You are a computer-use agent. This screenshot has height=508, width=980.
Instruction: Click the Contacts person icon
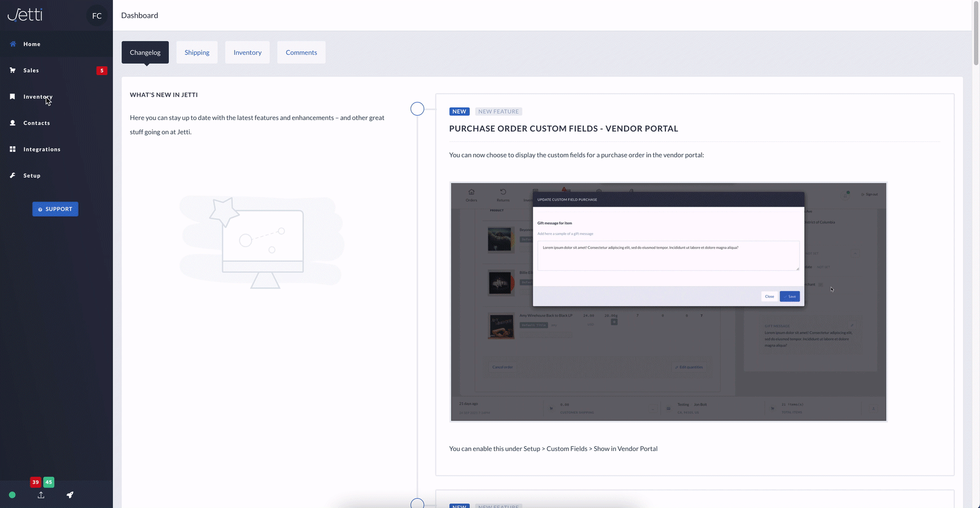click(13, 123)
